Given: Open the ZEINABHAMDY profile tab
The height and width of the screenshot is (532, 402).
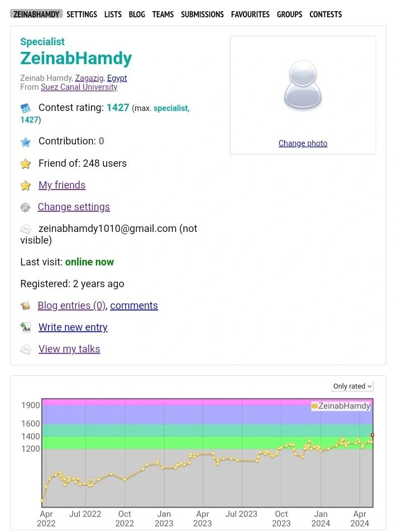Looking at the screenshot, I should click(36, 14).
